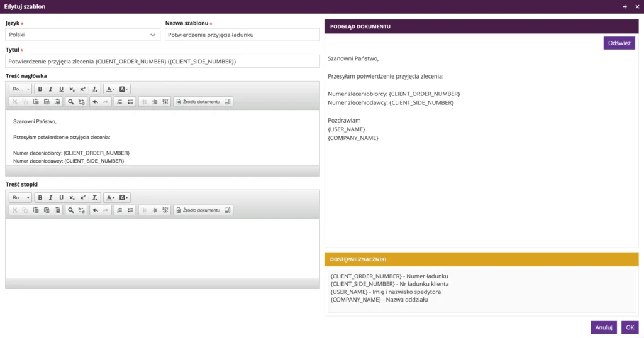Open Find (magnifier) in footer editor toolbar

[70, 210]
